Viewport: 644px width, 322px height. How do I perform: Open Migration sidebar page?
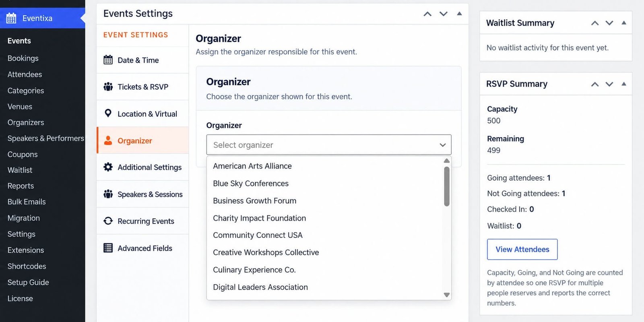pyautogui.click(x=24, y=218)
